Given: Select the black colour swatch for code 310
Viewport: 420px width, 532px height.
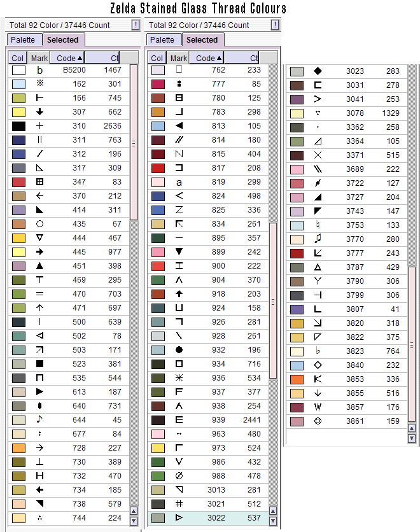Looking at the screenshot, I should (18, 126).
